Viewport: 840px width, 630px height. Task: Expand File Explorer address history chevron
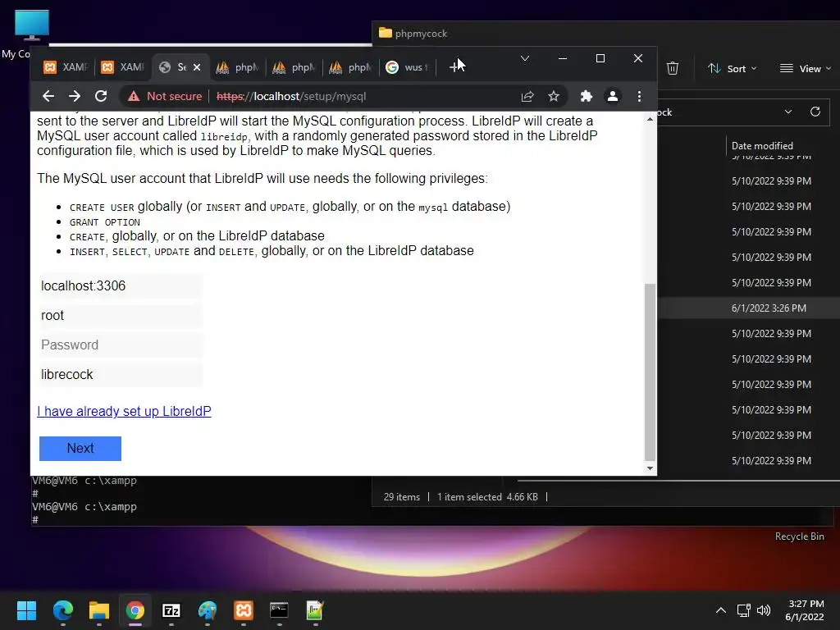click(x=788, y=112)
